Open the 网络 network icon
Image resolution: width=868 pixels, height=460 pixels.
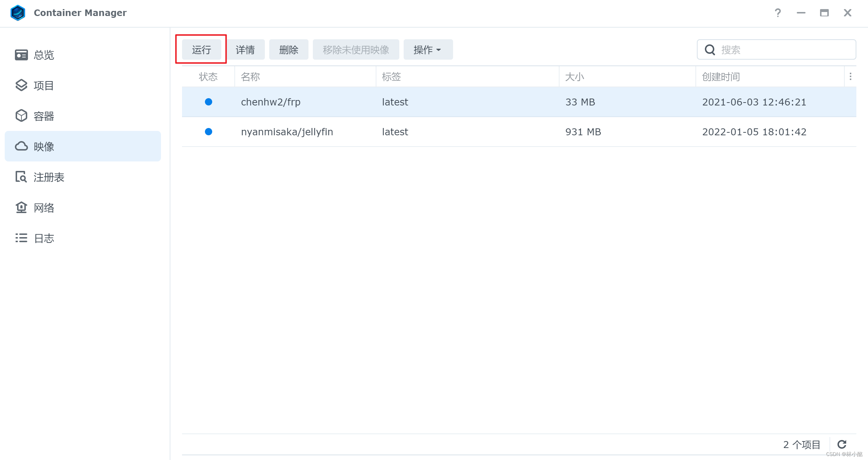point(21,207)
